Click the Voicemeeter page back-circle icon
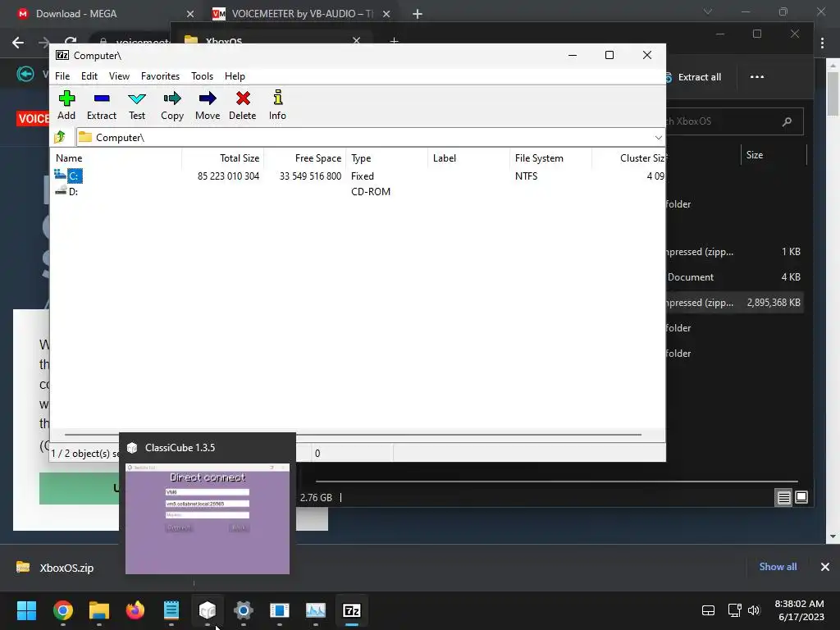The image size is (840, 630). [25, 74]
